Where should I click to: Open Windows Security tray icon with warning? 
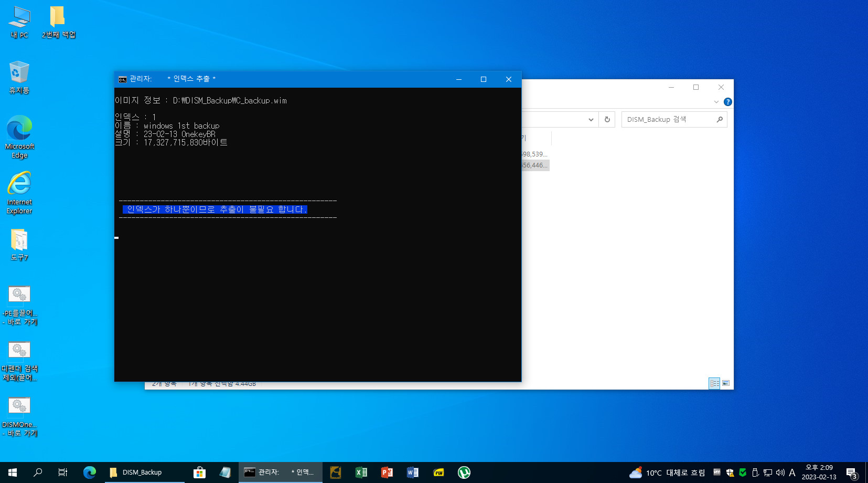pos(730,472)
